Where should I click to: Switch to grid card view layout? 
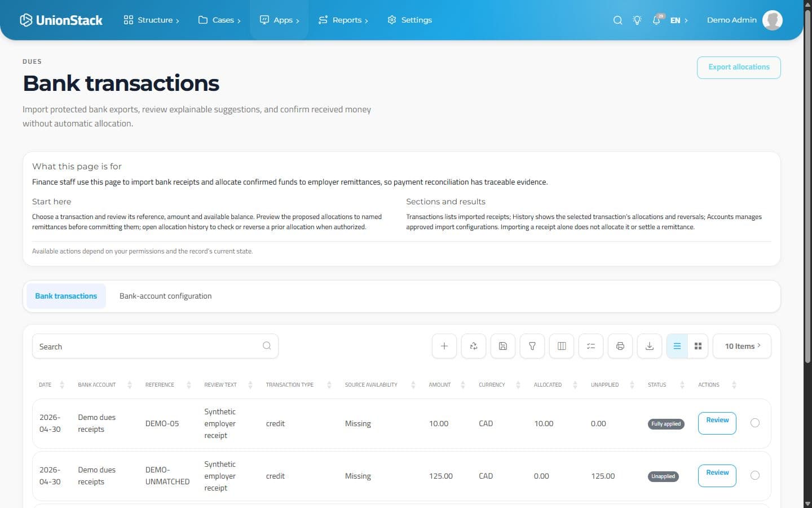click(x=698, y=346)
